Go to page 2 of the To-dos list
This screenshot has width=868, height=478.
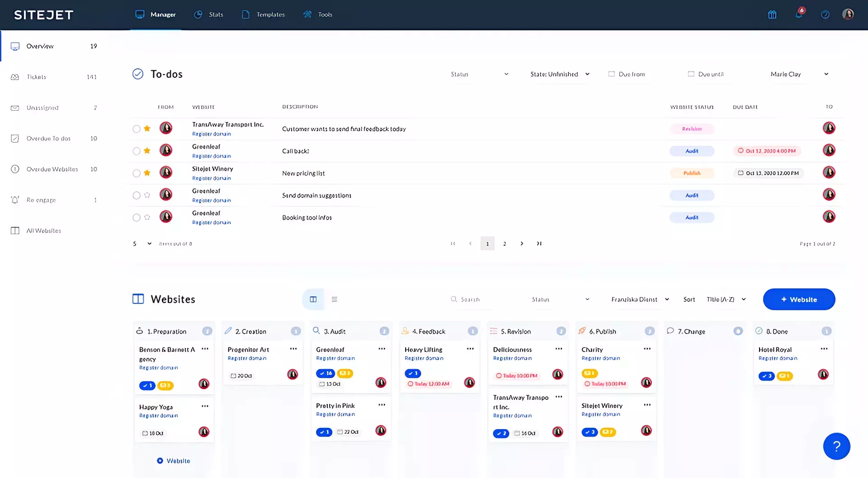click(505, 243)
